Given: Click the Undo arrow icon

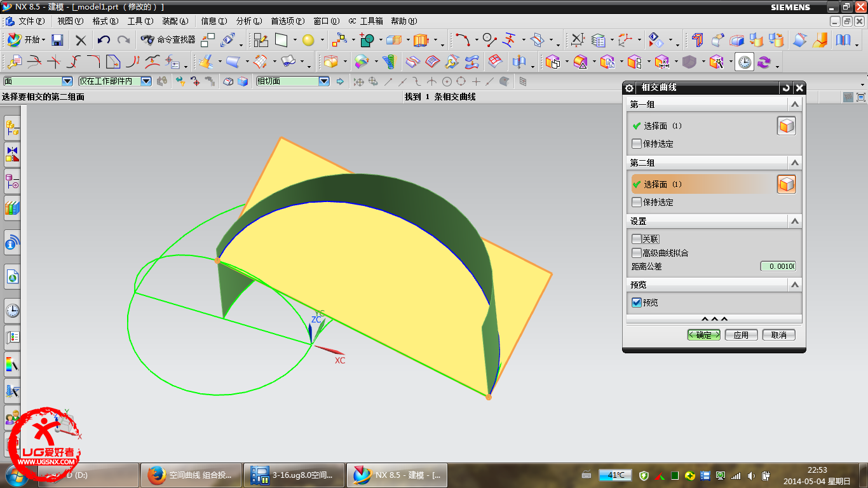Looking at the screenshot, I should pyautogui.click(x=104, y=40).
